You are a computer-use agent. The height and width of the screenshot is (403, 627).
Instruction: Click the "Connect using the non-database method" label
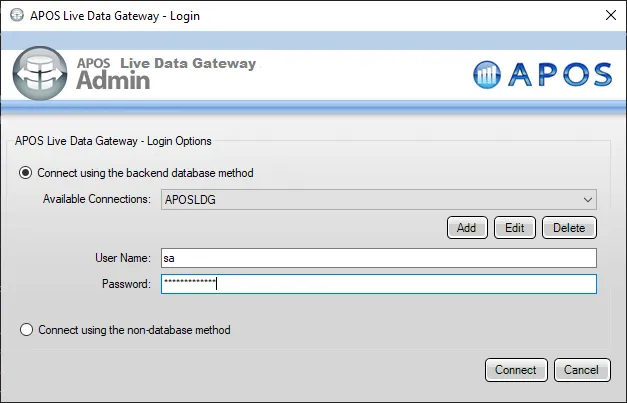(135, 329)
